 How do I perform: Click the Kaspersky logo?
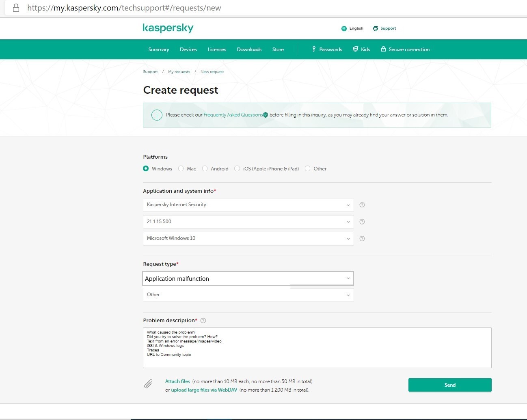click(x=168, y=28)
